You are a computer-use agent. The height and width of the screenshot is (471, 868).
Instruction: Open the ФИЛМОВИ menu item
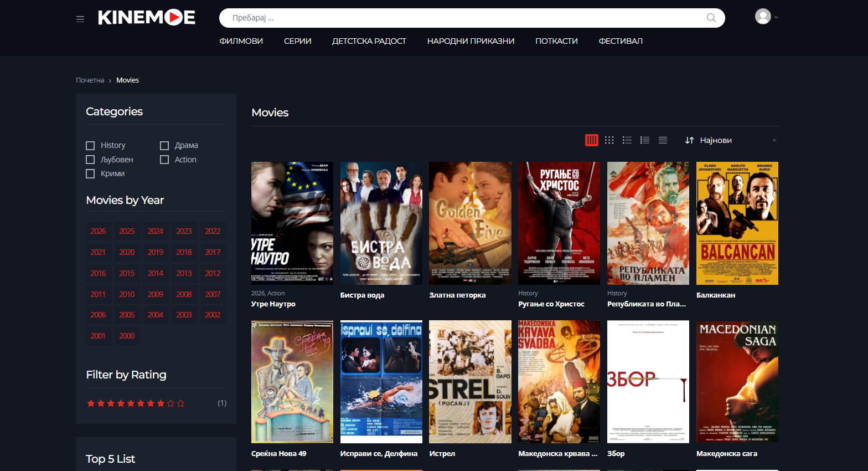click(x=241, y=41)
